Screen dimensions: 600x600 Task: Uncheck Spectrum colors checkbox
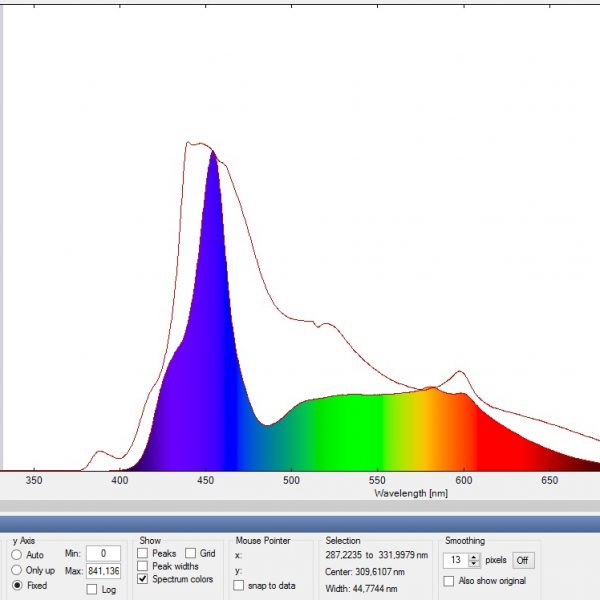point(142,579)
